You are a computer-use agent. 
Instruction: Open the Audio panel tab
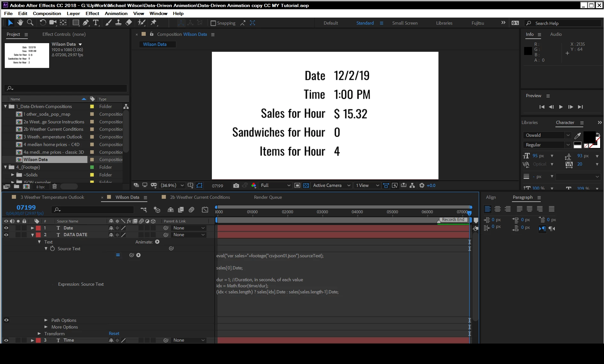(x=556, y=34)
